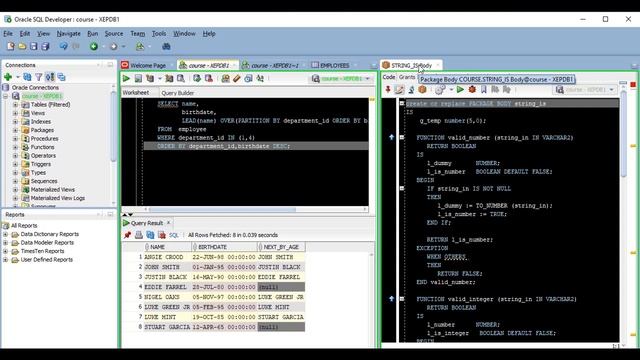Expand the Views node
Image resolution: width=640 pixels, height=360 pixels.
(x=15, y=113)
